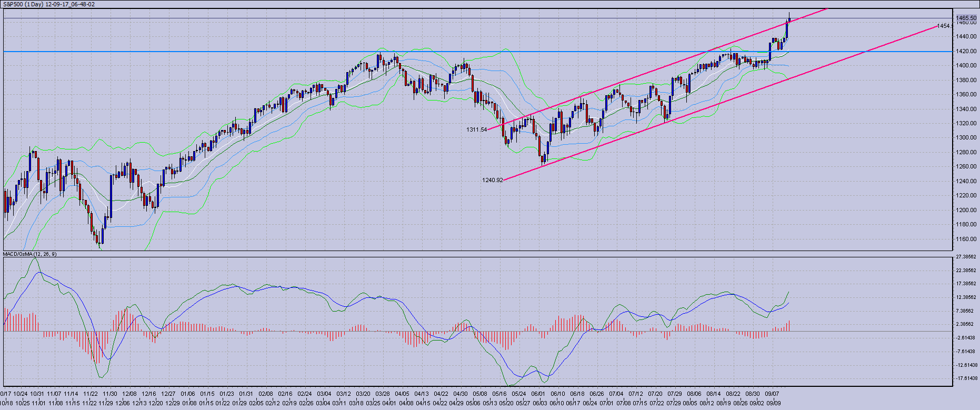980x410 pixels.
Task: Click the 09/07 date on time axis
Action: 772,394
